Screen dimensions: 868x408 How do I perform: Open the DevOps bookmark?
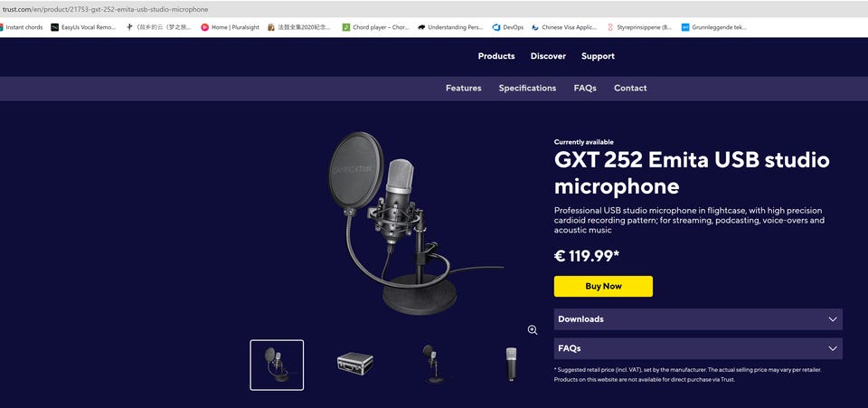[507, 27]
